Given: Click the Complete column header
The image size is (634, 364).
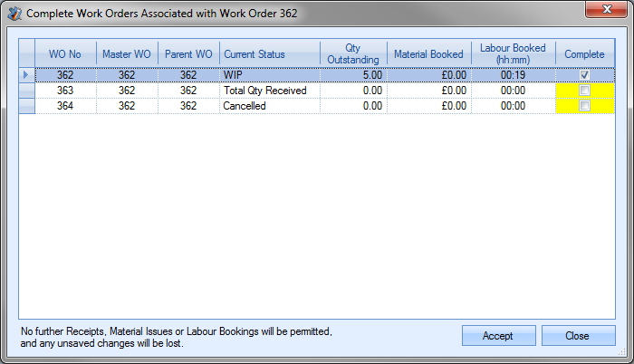Looking at the screenshot, I should tap(585, 53).
